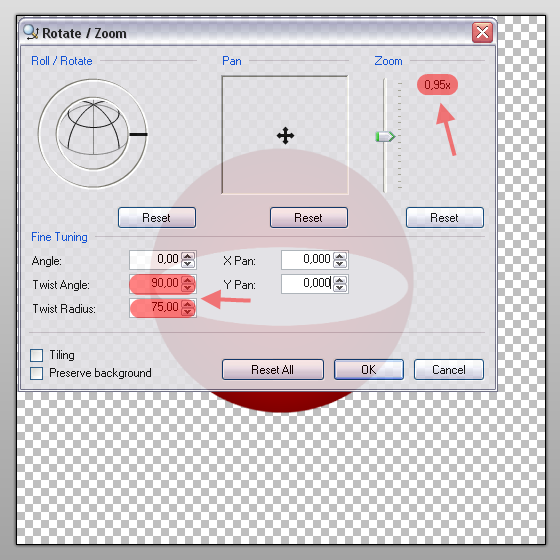Click inside the Angle input field

[x=155, y=260]
